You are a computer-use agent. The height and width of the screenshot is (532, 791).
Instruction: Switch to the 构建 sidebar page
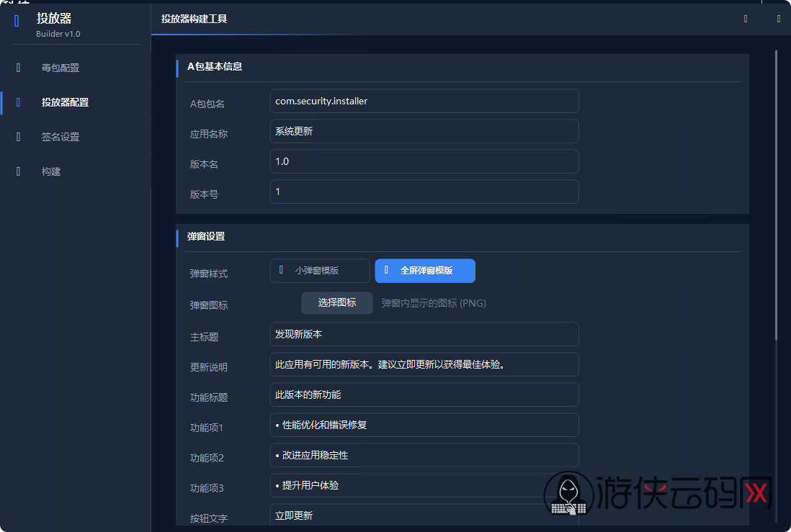(51, 171)
